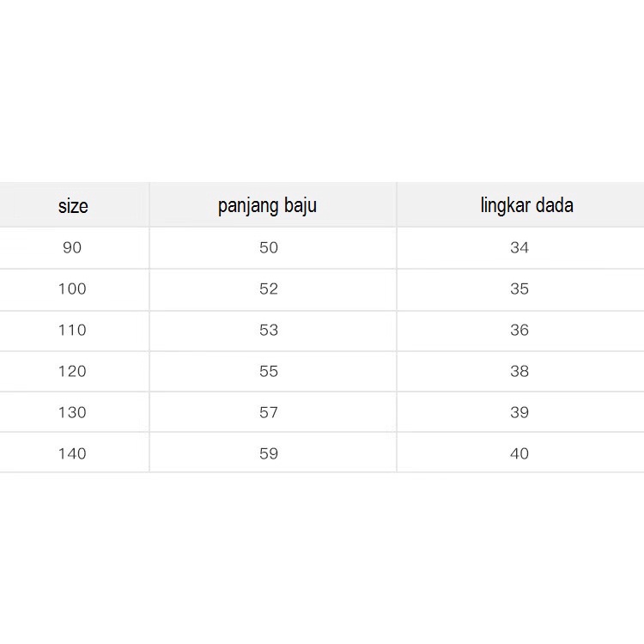Select the size 100 cell
This screenshot has height=644, width=644.
coord(72,289)
